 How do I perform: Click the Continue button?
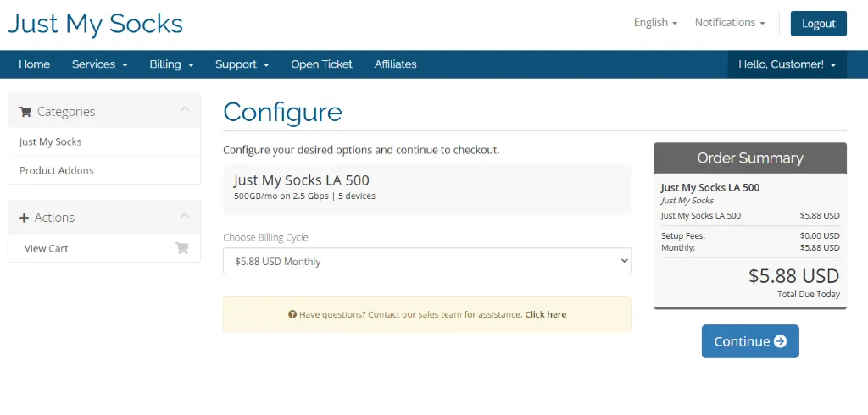(x=750, y=341)
